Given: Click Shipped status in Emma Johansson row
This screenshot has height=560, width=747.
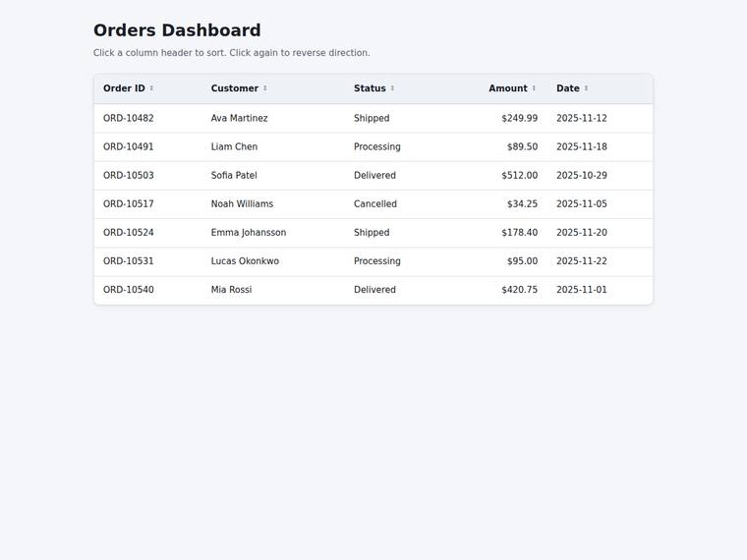Looking at the screenshot, I should tap(372, 233).
